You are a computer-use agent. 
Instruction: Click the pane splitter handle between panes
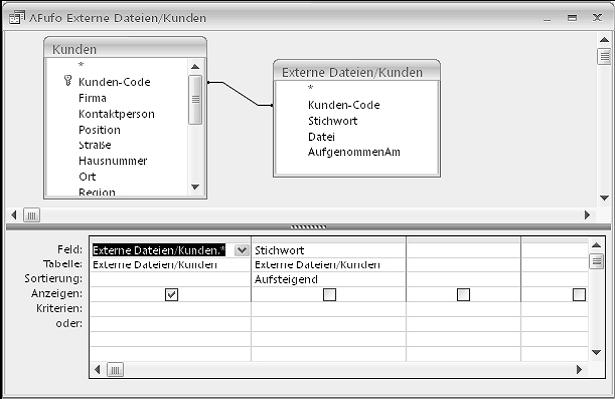click(308, 227)
